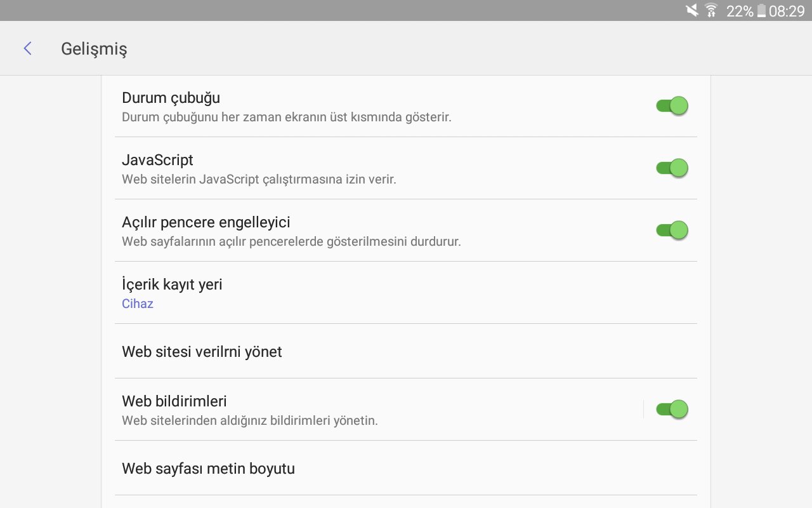Tap the JavaScript description text

point(259,179)
